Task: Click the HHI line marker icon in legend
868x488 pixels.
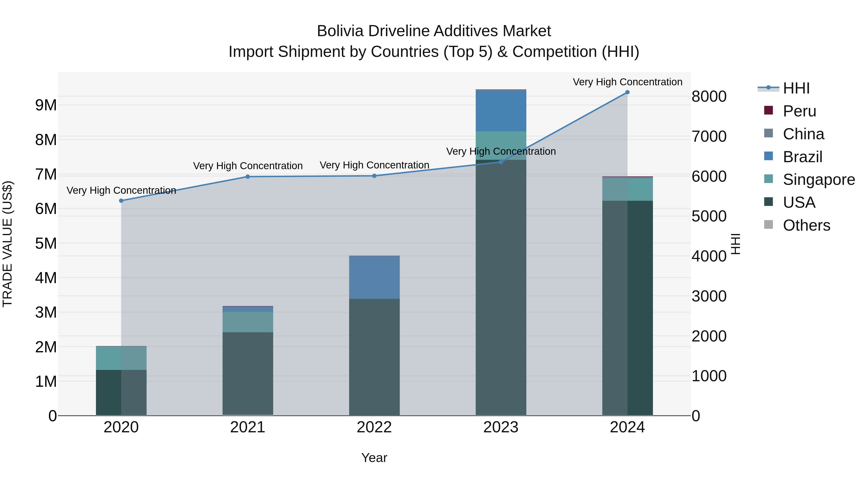Action: 769,87
